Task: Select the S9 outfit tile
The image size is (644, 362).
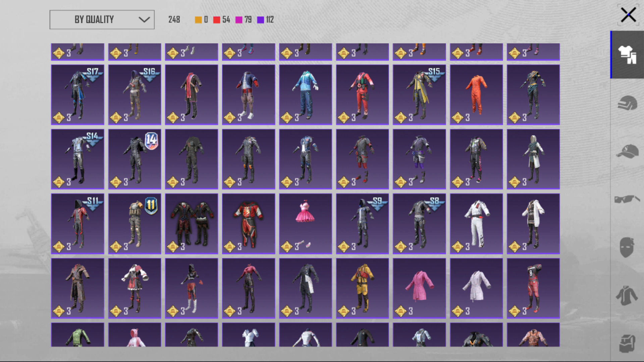Action: (x=363, y=224)
